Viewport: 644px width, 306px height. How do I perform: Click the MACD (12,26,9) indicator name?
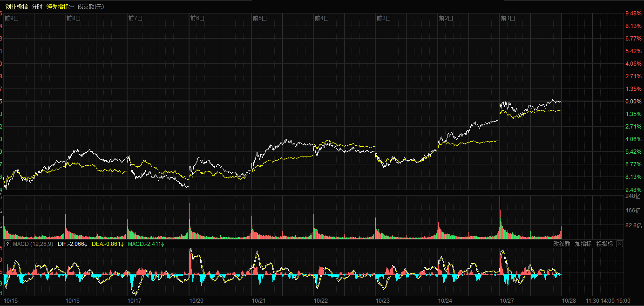[x=33, y=244]
